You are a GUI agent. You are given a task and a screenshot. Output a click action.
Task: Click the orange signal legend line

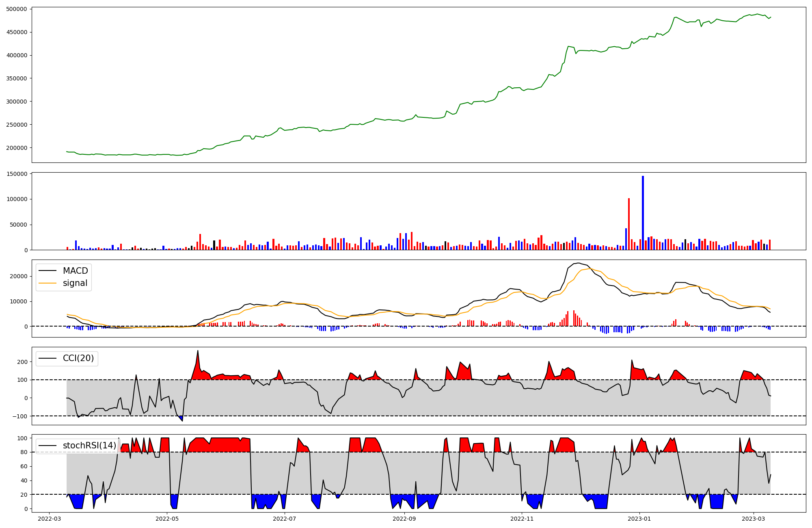[48, 283]
